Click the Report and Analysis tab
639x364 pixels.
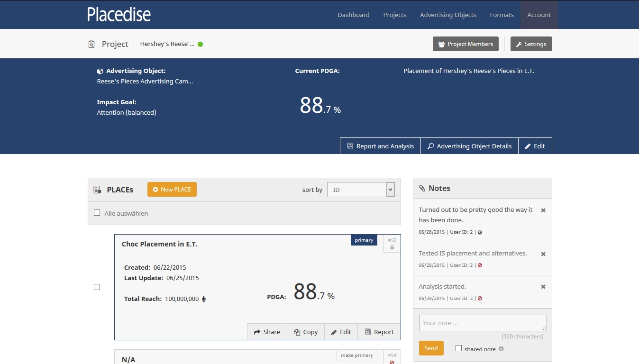[380, 146]
